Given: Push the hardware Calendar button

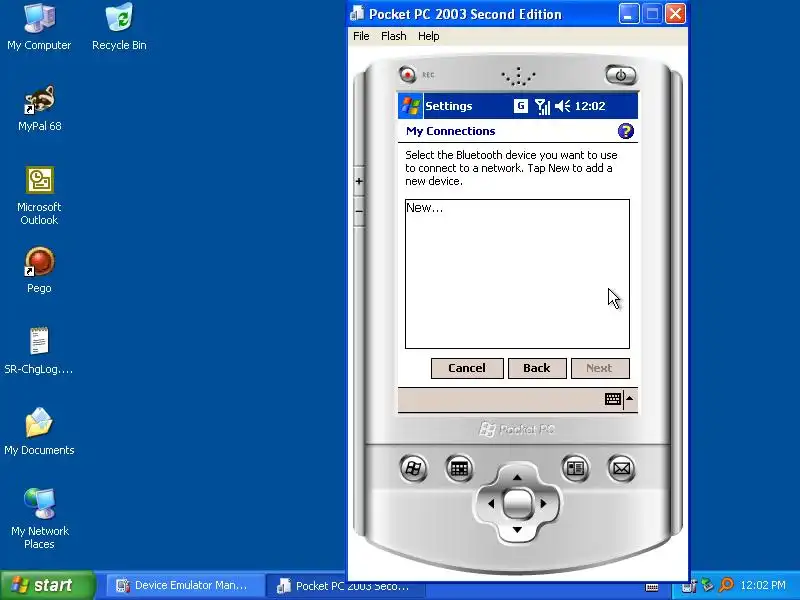Looking at the screenshot, I should 459,468.
